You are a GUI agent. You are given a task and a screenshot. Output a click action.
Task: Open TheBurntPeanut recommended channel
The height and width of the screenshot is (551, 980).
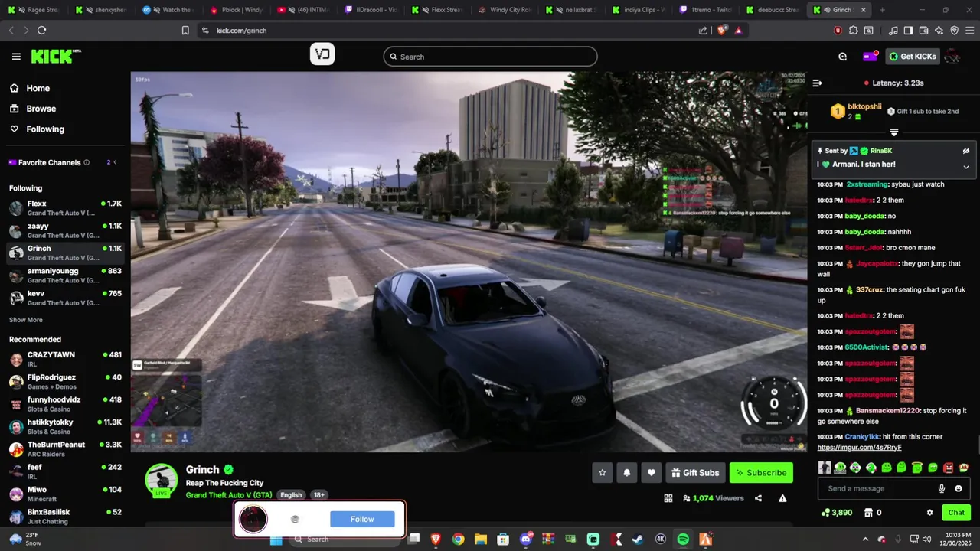(x=65, y=448)
